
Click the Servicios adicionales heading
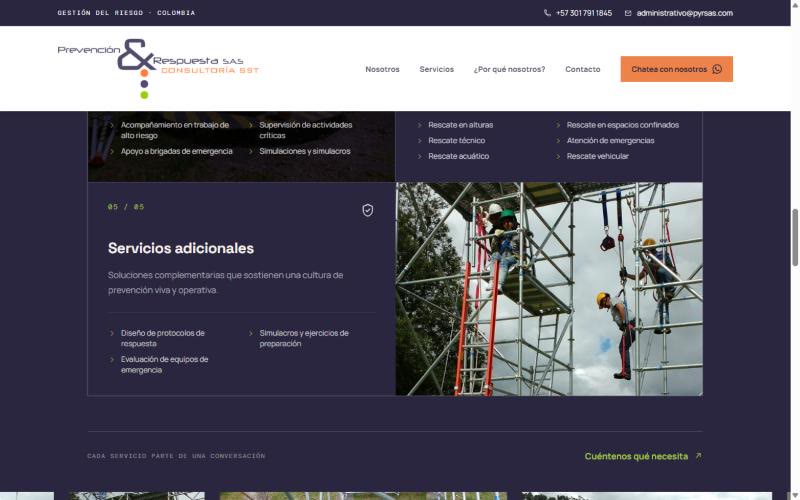coord(181,248)
